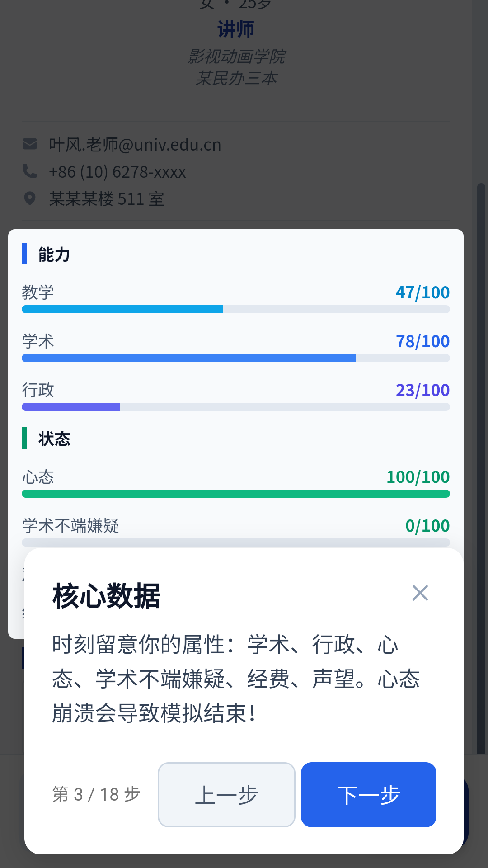Click the office address 某某某楼 511 室
The image size is (488, 868).
pos(107,199)
